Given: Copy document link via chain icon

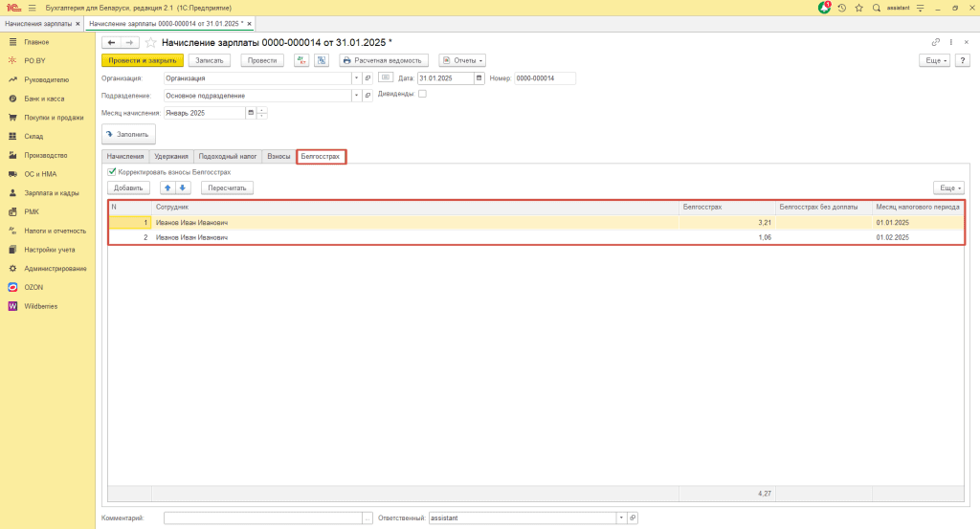Looking at the screenshot, I should coord(935,43).
